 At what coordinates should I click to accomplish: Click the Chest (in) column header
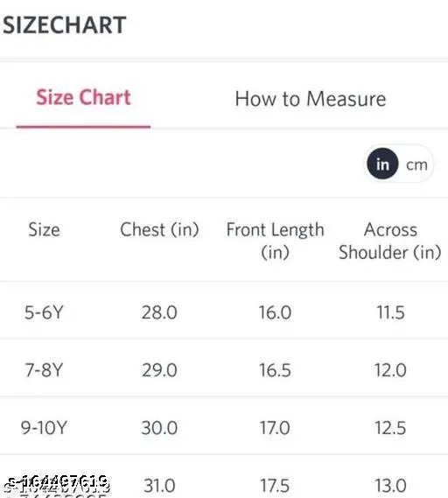tap(159, 229)
